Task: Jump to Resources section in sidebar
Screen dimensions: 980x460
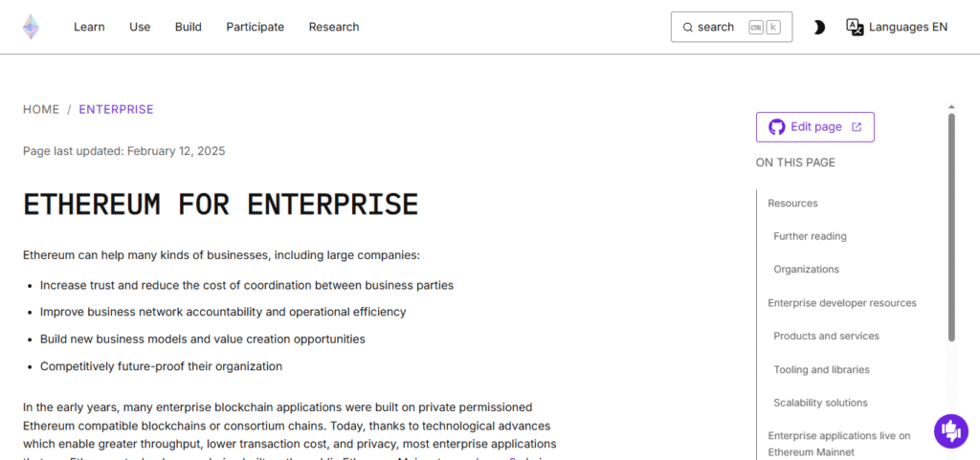Action: tap(792, 204)
